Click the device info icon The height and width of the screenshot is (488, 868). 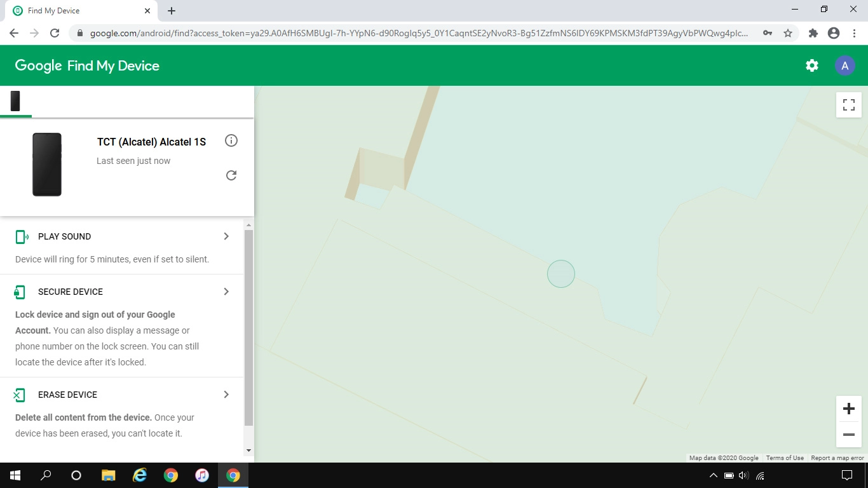pyautogui.click(x=231, y=140)
